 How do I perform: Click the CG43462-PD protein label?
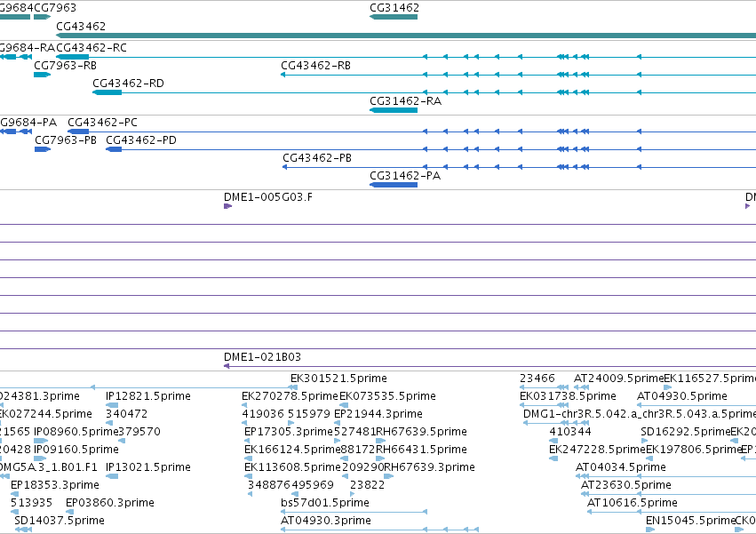point(141,140)
